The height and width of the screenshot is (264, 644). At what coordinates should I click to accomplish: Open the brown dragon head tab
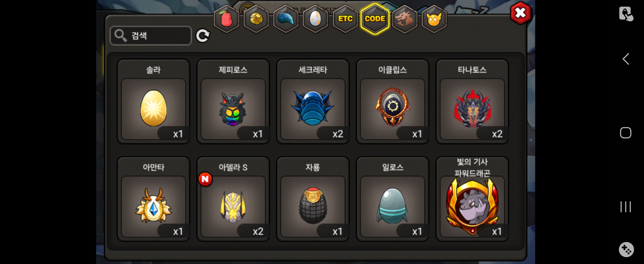pyautogui.click(x=404, y=19)
